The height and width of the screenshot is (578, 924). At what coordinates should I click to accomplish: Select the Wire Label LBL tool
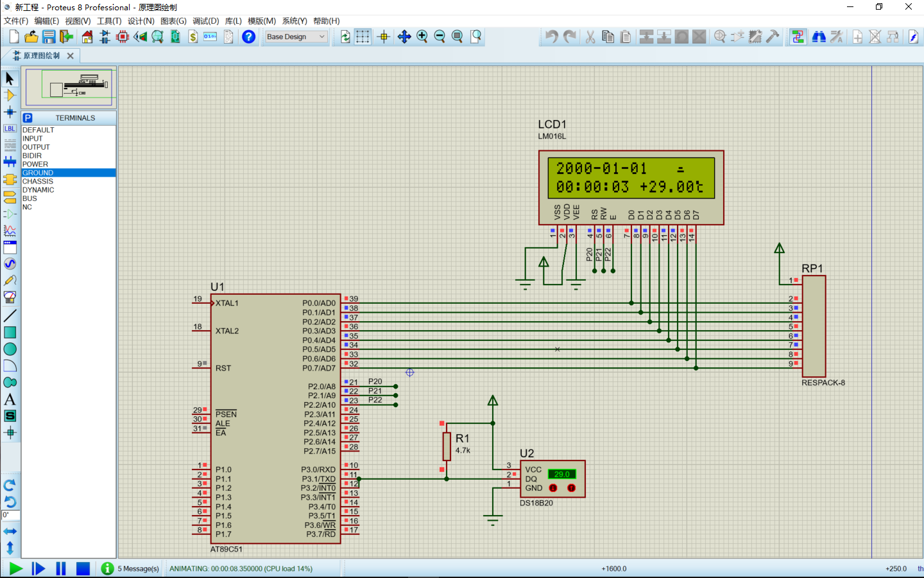pos(10,128)
